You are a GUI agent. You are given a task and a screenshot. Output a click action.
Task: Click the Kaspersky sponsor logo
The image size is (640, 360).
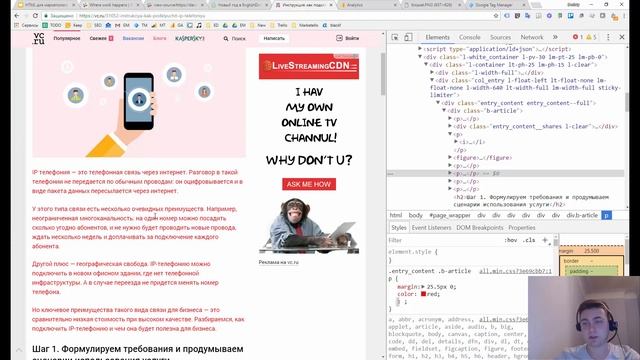(190, 38)
